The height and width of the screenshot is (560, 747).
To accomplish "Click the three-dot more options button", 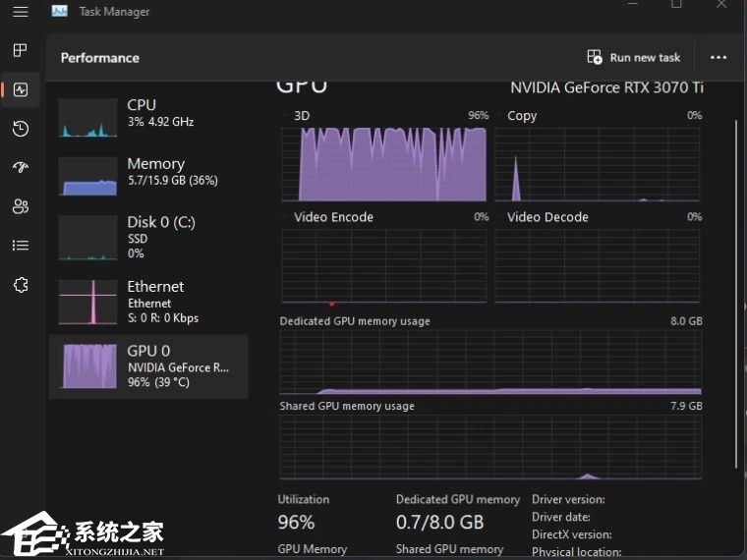I will click(718, 58).
